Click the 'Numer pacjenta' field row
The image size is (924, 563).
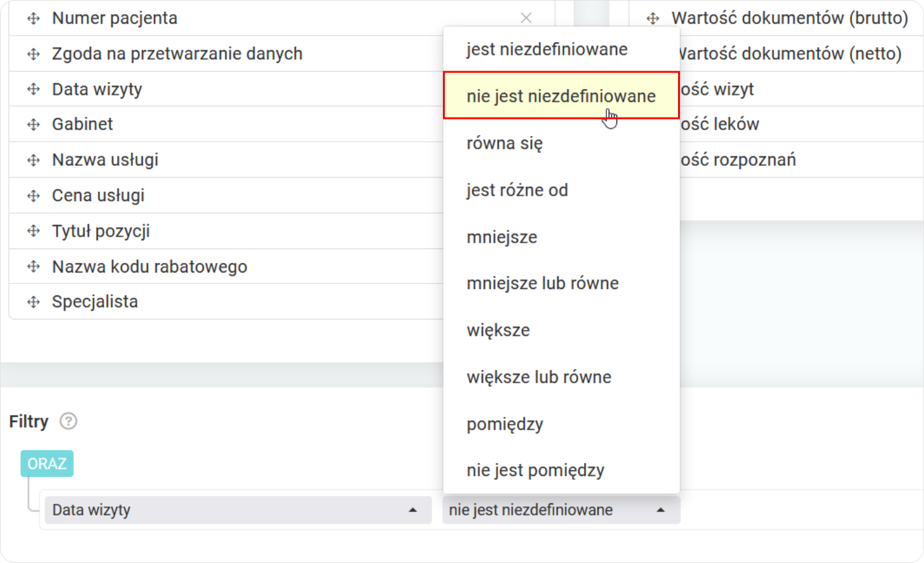(x=282, y=18)
